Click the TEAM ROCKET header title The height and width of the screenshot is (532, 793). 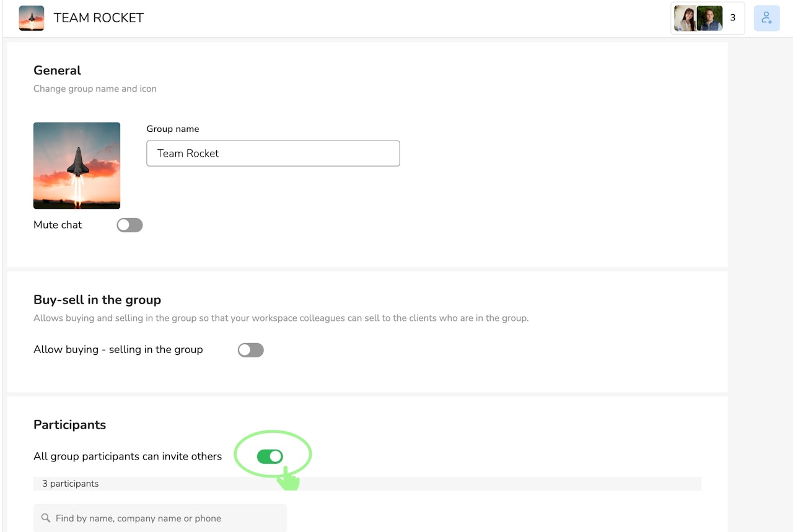point(99,18)
